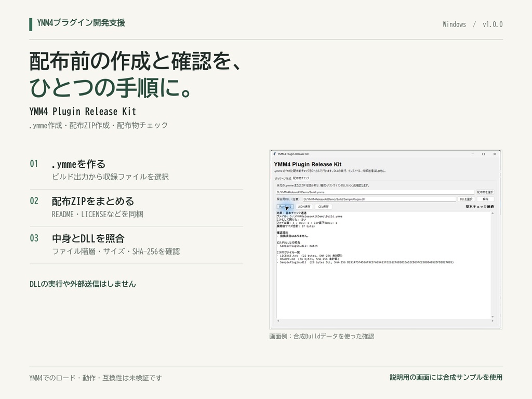The height and width of the screenshot is (399, 532).
Task: Click the 'YMM4プラグイン開発支援' header text
Action: (81, 23)
